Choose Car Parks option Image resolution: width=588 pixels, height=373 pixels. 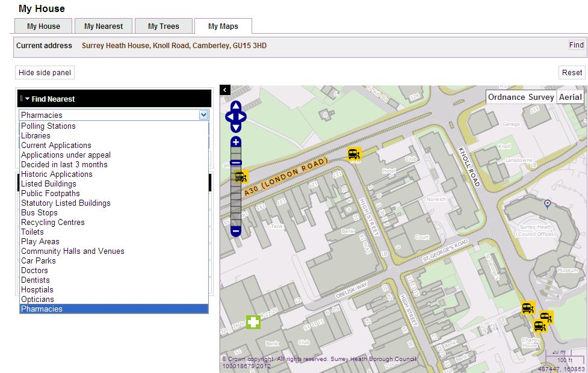114,261
